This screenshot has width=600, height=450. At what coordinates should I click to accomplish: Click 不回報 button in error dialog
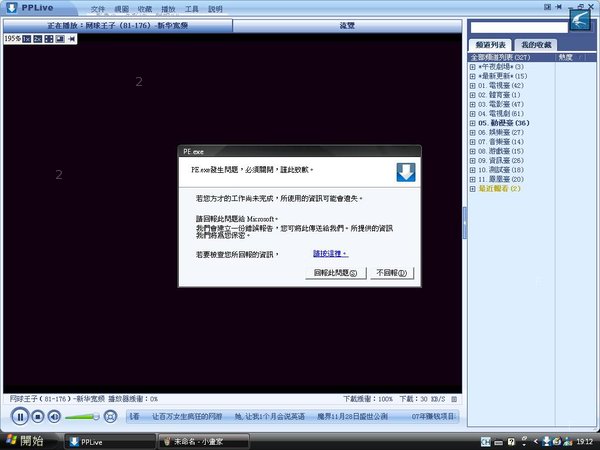pyautogui.click(x=391, y=273)
